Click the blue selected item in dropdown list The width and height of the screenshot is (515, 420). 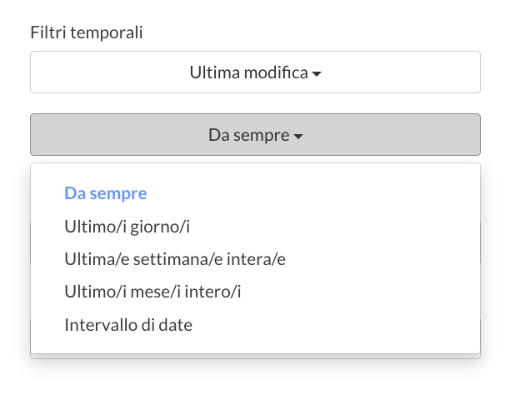coord(106,193)
